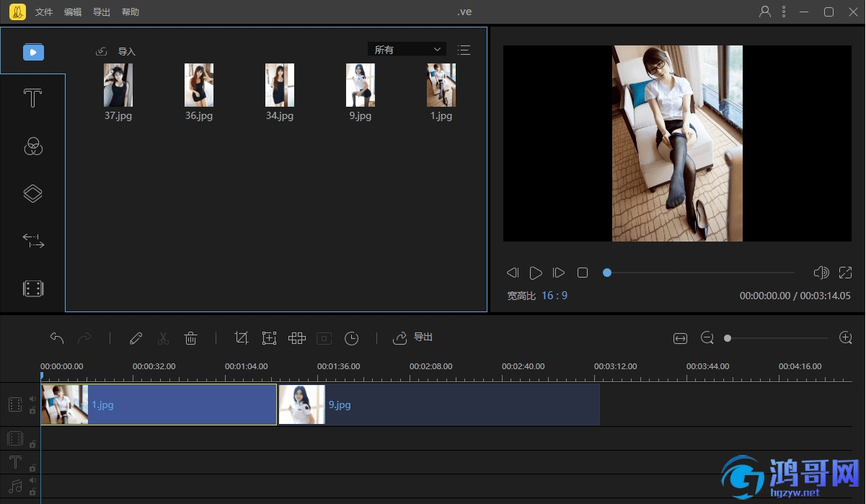
Task: Open the Elements film strip tab
Action: (33, 288)
